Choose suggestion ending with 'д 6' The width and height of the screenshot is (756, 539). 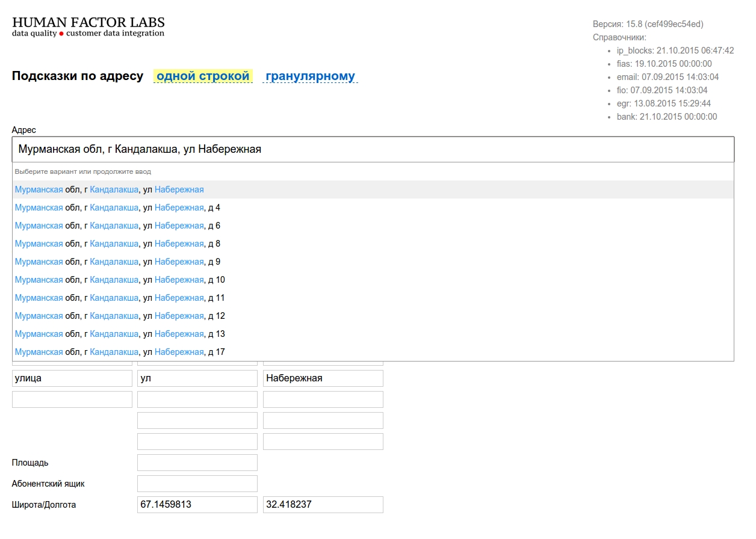point(117,226)
